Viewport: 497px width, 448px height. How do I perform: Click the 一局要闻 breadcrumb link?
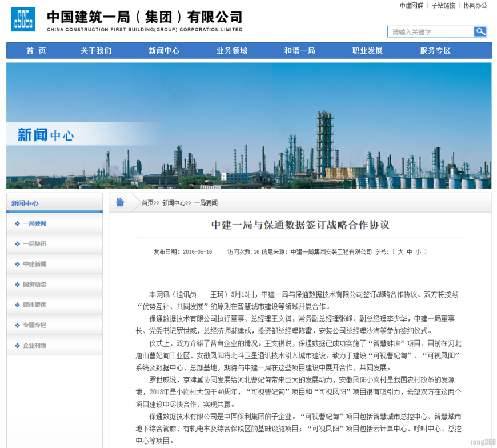point(206,203)
